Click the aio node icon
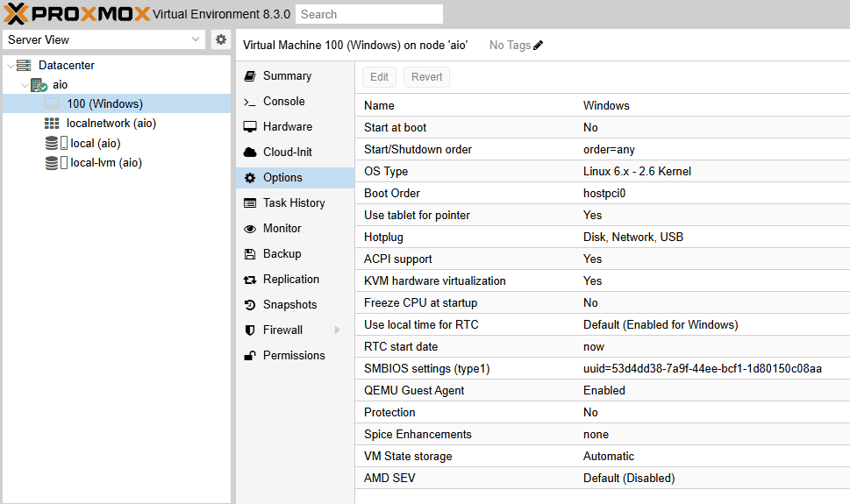 coord(39,84)
